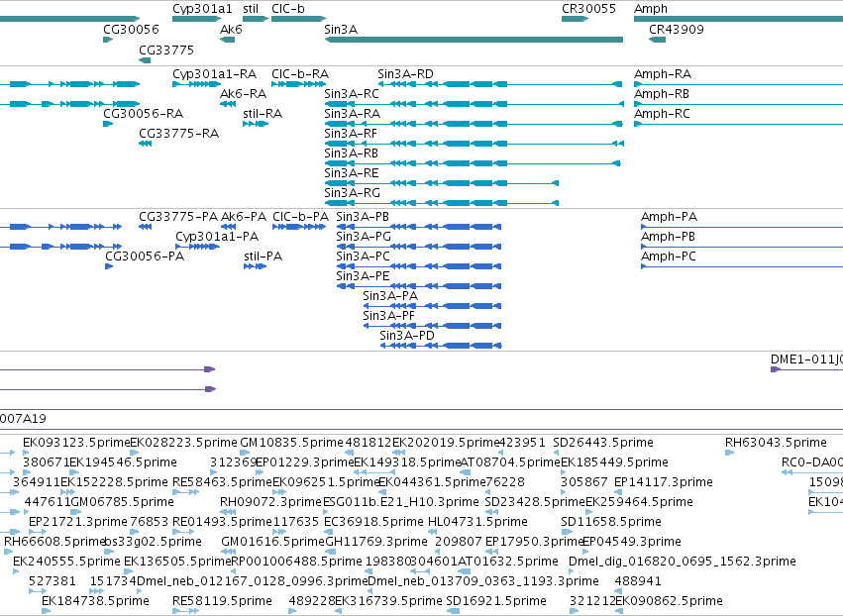Select the Amph-PA protein label
The width and height of the screenshot is (843, 616).
tap(669, 217)
